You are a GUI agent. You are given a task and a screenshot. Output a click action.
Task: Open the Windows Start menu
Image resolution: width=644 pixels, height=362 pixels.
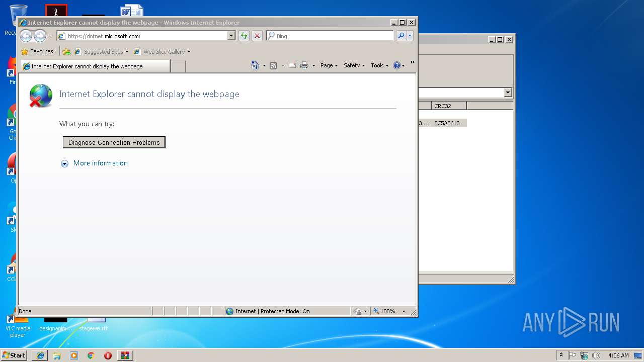pos(14,355)
